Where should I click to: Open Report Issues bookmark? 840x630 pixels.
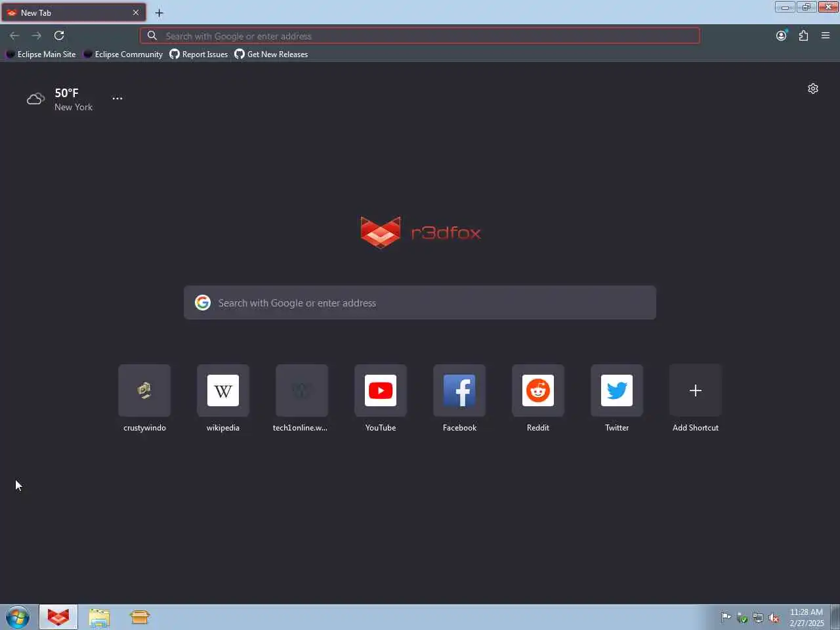199,54
